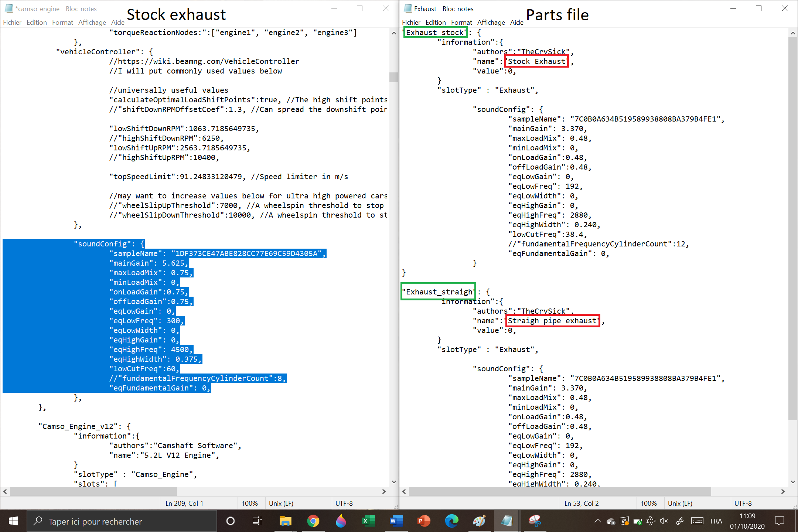Screen dimensions: 798x532
Task: Open Task View on the taskbar
Action: (257, 521)
